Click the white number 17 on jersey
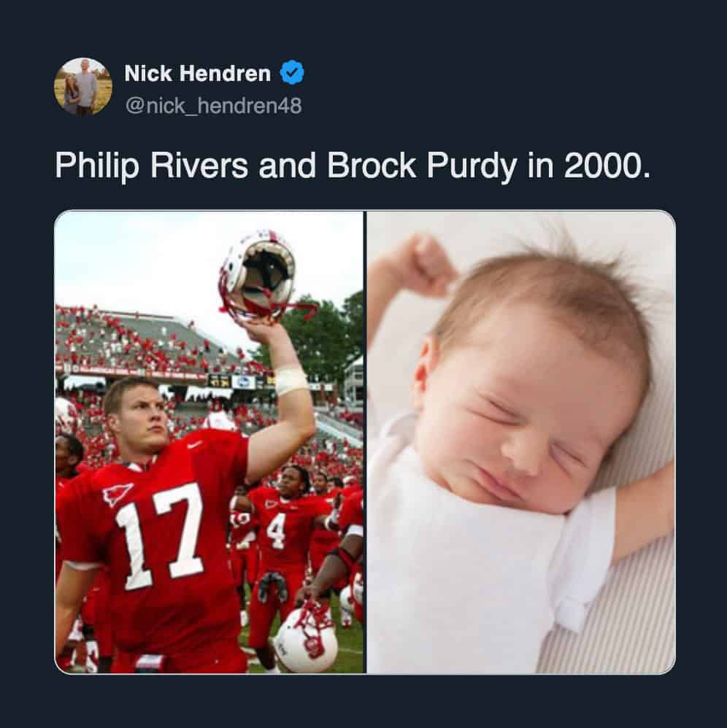 coord(161,535)
